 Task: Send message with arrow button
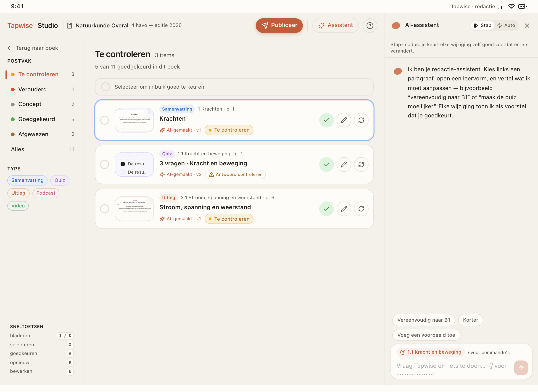pos(521,368)
